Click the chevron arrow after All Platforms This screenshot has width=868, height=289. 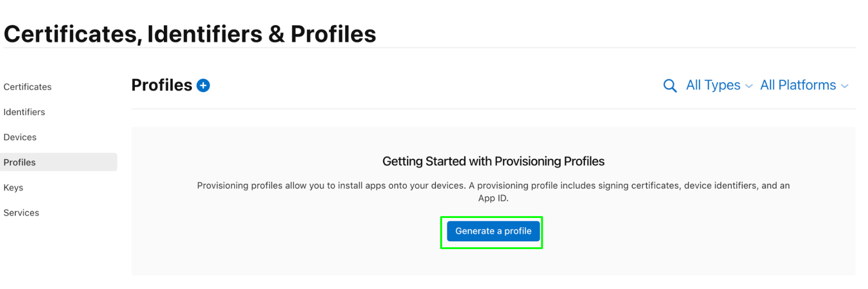pyautogui.click(x=845, y=86)
